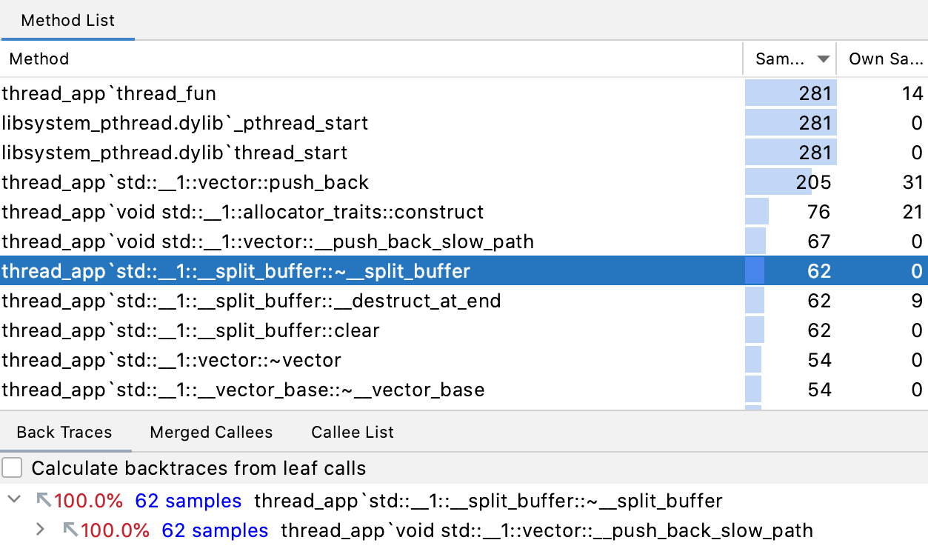Switch to the Merged Callees tab
The height and width of the screenshot is (560, 928).
(211, 433)
